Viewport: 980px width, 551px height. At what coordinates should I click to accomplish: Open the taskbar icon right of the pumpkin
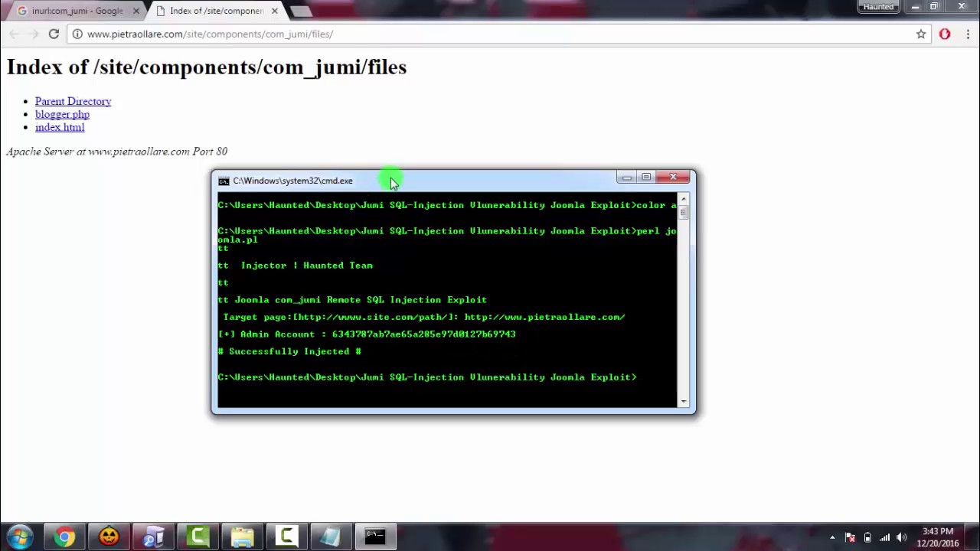pyautogui.click(x=153, y=536)
